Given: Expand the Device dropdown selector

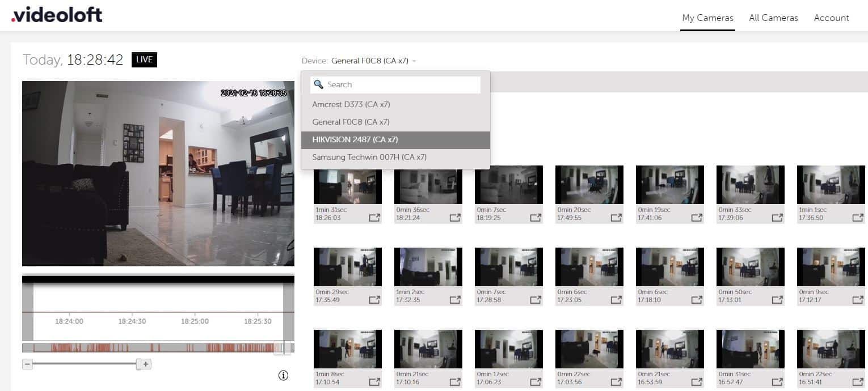Looking at the screenshot, I should click(374, 61).
